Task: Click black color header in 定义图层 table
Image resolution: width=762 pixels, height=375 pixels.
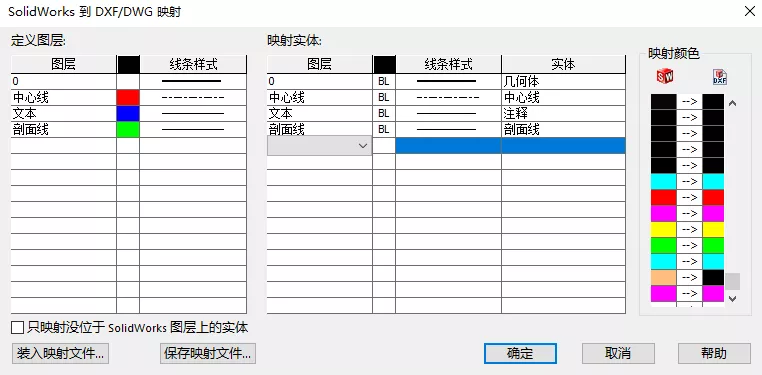Action: 128,64
